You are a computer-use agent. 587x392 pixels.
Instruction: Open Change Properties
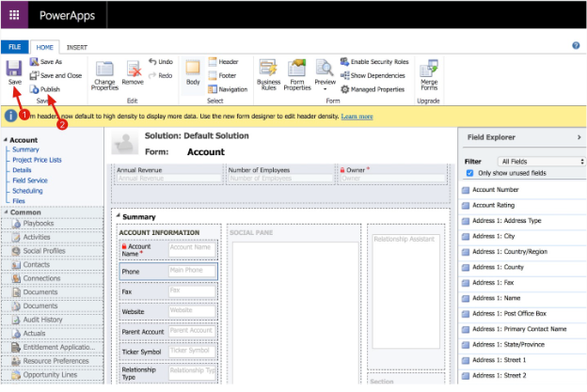click(x=104, y=75)
